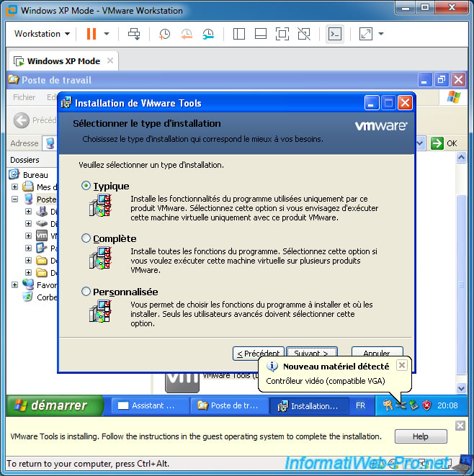Toggle Unity mode icon
The image size is (474, 476).
click(x=304, y=34)
